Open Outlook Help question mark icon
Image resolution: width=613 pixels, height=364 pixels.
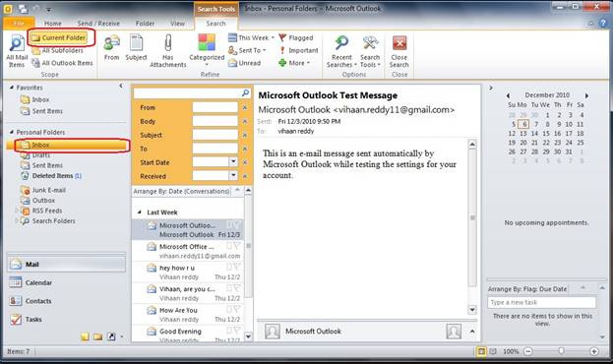[603, 23]
